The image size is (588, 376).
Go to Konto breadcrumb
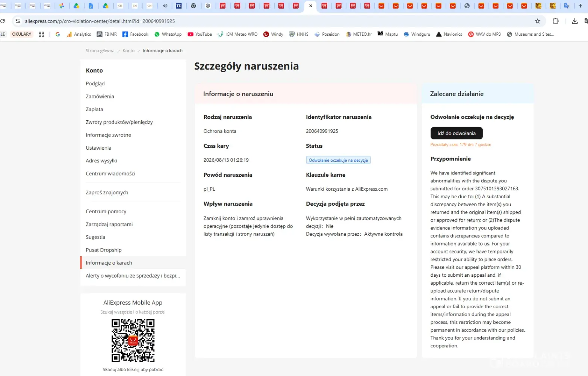128,51
